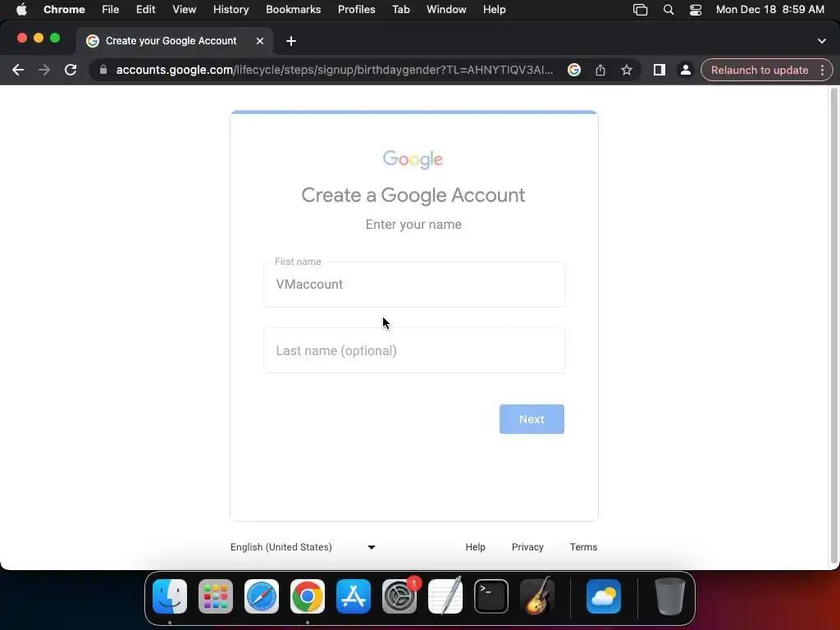Open Spotlight search in menu bar
The width and height of the screenshot is (840, 630).
[x=668, y=10]
